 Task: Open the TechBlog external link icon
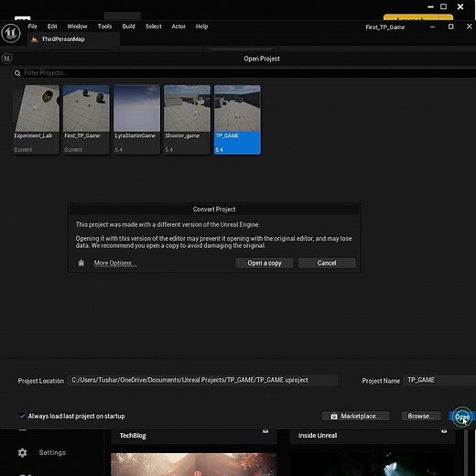coord(265,431)
